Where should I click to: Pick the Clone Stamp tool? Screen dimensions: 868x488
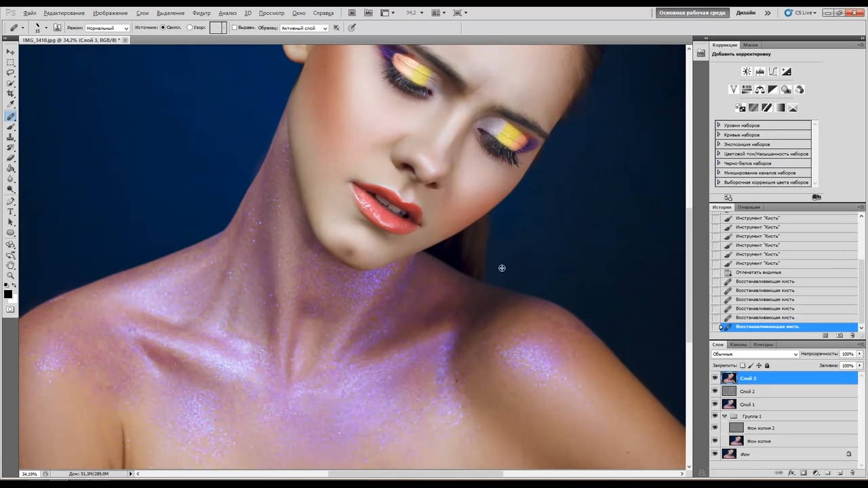click(10, 137)
